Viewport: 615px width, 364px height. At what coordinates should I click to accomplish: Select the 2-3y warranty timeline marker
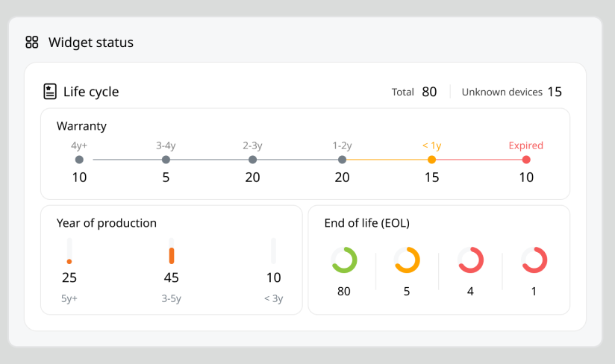(x=252, y=160)
